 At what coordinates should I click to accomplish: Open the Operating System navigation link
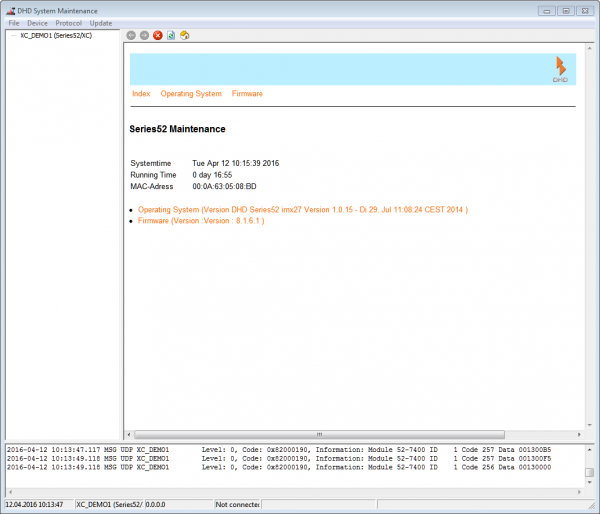pos(191,94)
